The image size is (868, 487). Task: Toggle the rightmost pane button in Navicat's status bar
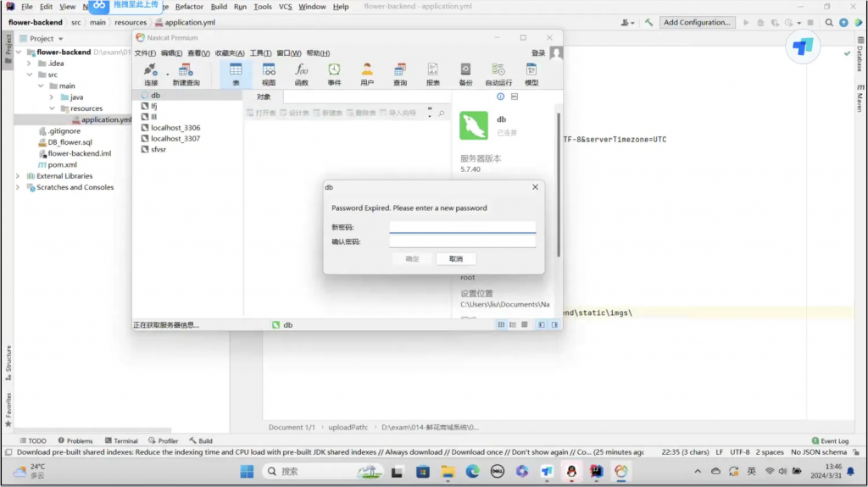coord(555,324)
